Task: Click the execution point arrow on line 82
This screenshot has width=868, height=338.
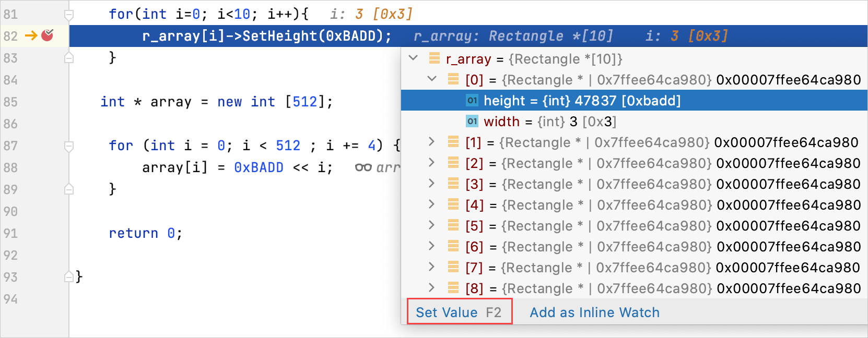Action: coord(31,35)
